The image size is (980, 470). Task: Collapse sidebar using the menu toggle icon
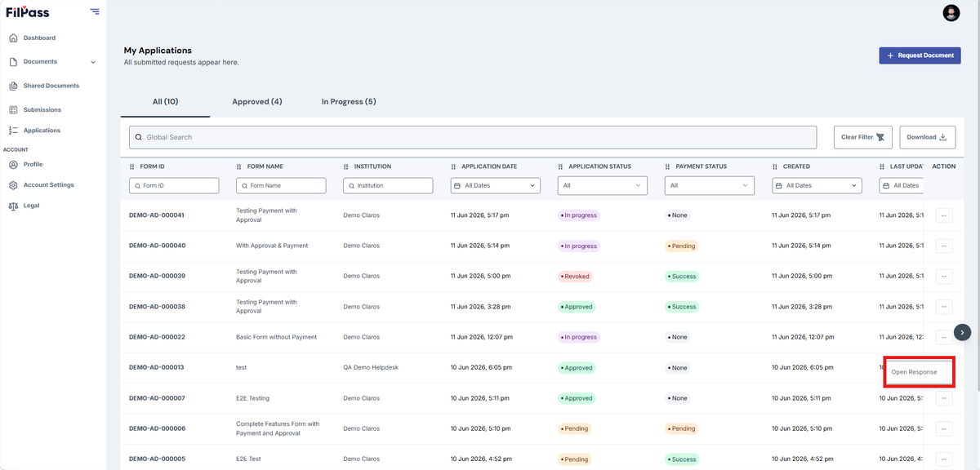click(x=96, y=11)
